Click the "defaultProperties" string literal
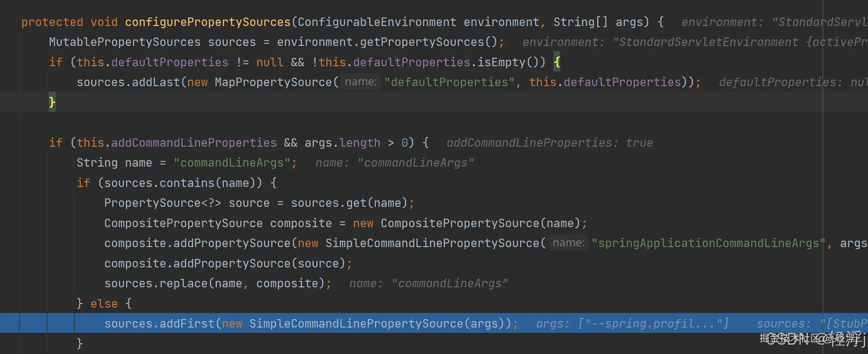The height and width of the screenshot is (354, 868). [450, 82]
